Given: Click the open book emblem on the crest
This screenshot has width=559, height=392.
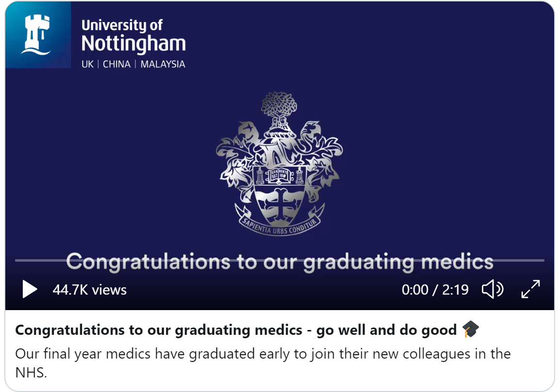Looking at the screenshot, I should (x=279, y=174).
